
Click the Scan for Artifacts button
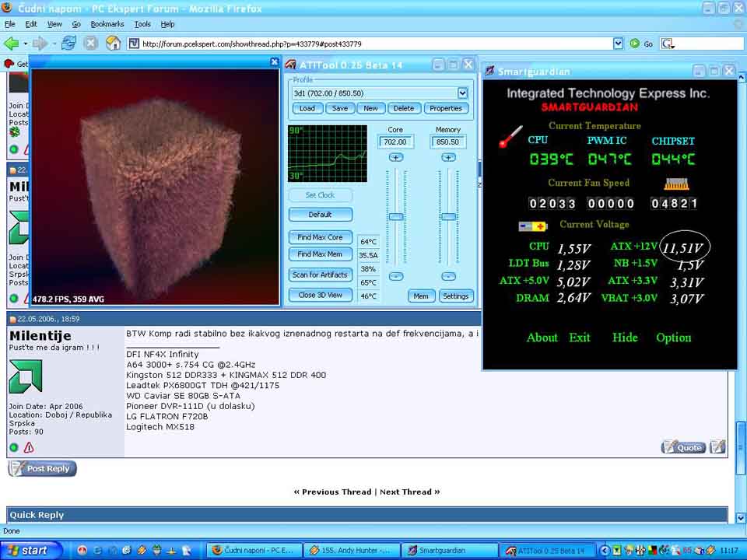[320, 275]
